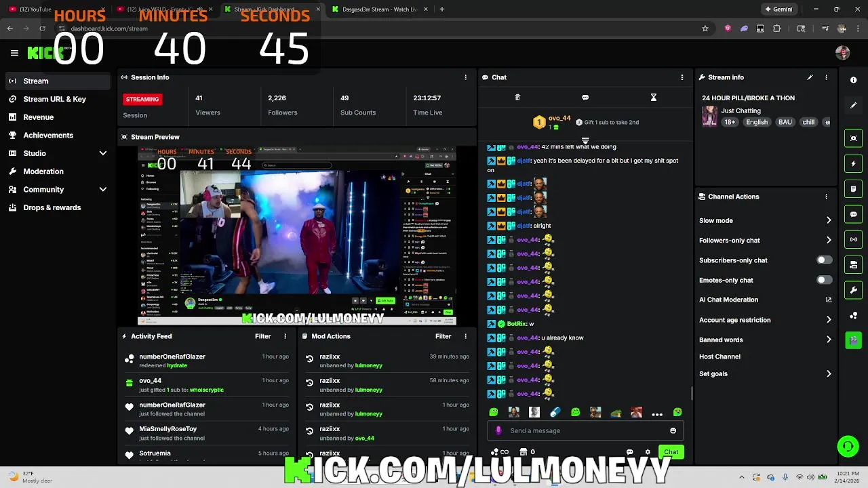Open chat settings gear icon

click(648, 452)
